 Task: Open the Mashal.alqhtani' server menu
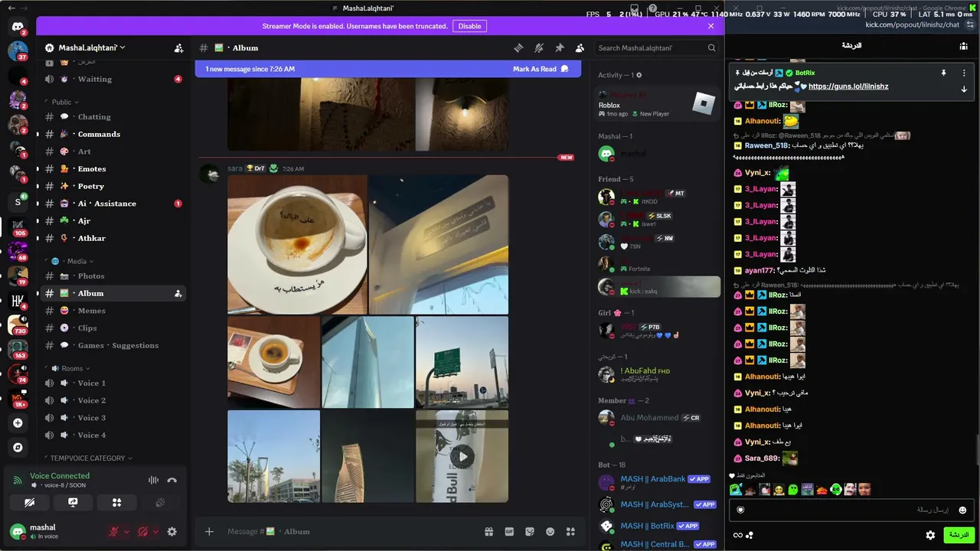pos(92,47)
